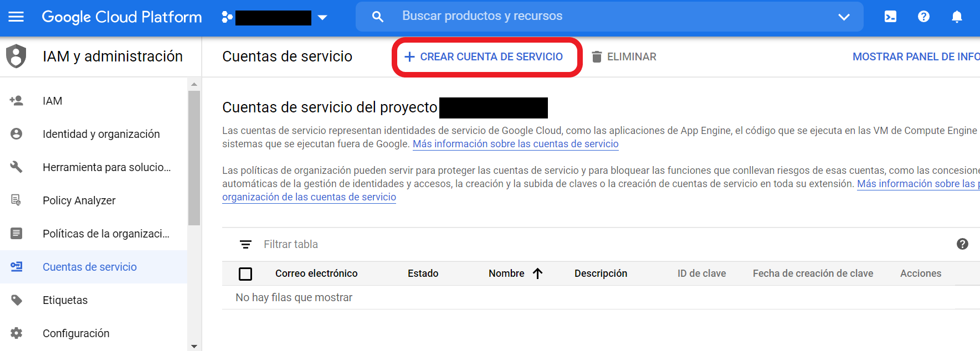The height and width of the screenshot is (351, 980).
Task: Click the filter table icon
Action: 245,244
